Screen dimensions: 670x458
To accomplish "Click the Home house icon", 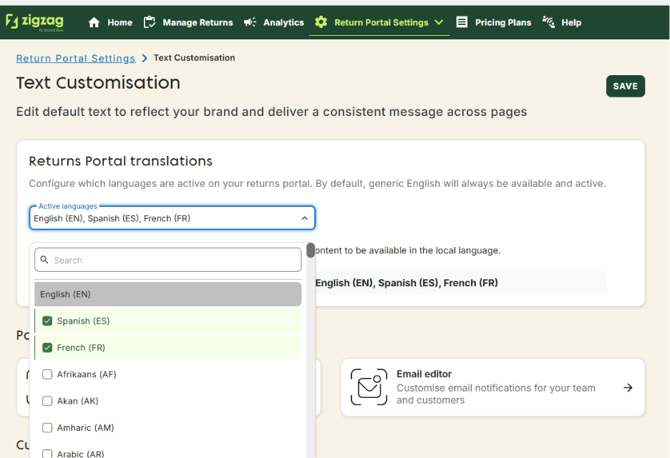I will tap(94, 23).
